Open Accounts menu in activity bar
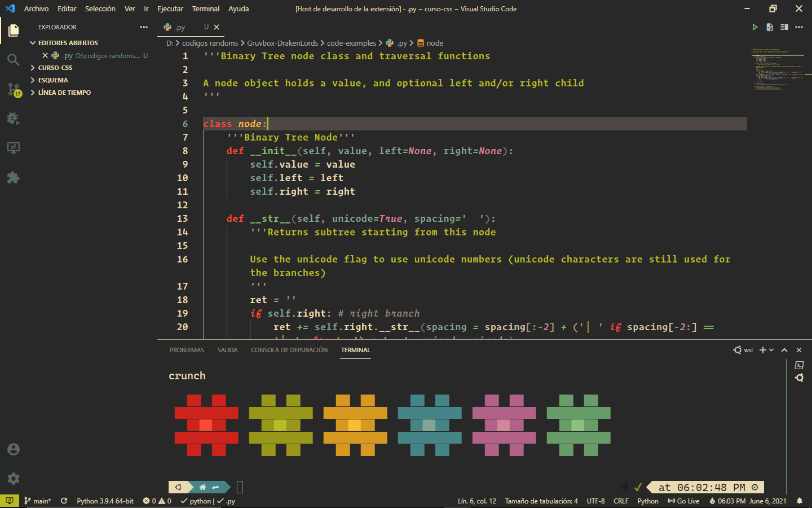The height and width of the screenshot is (508, 812). coord(14,449)
